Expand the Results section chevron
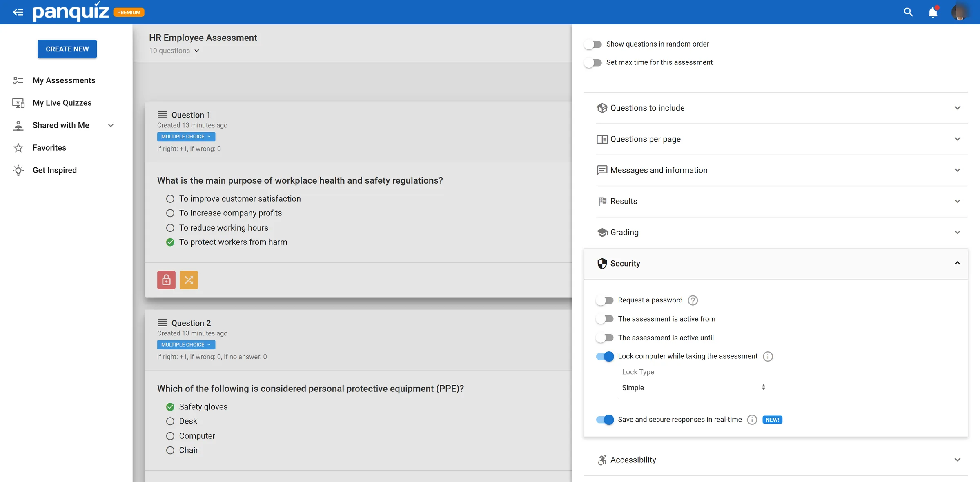Viewport: 980px width, 482px height. point(958,201)
